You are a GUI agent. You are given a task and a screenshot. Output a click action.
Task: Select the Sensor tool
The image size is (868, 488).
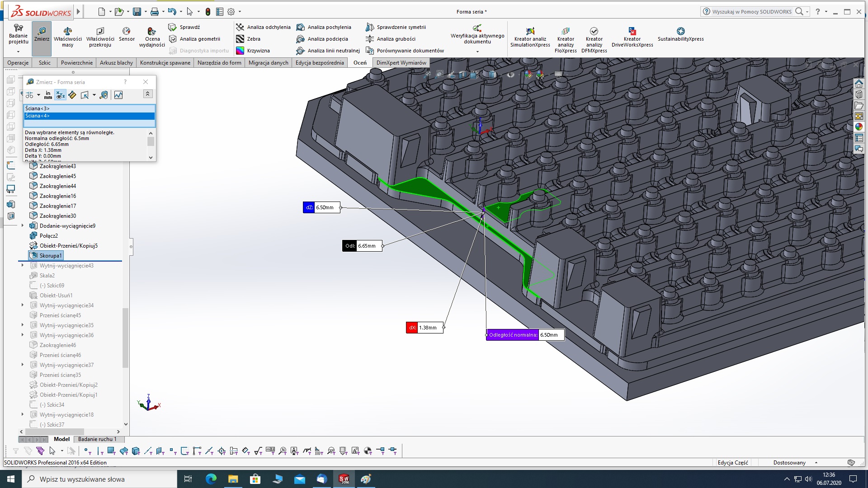(127, 34)
